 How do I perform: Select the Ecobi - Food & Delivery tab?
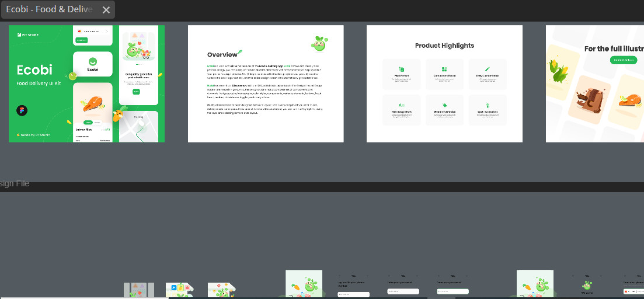click(x=58, y=9)
